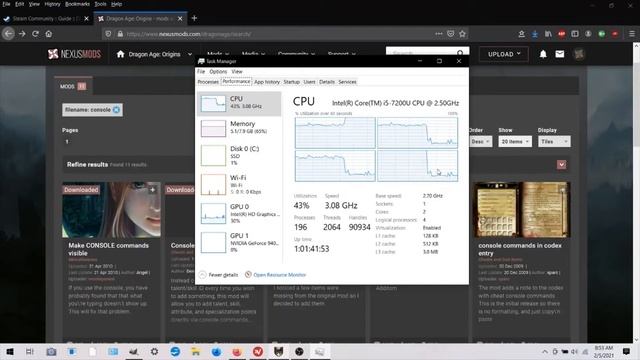Click the Nexus Mods logo

pos(74,54)
